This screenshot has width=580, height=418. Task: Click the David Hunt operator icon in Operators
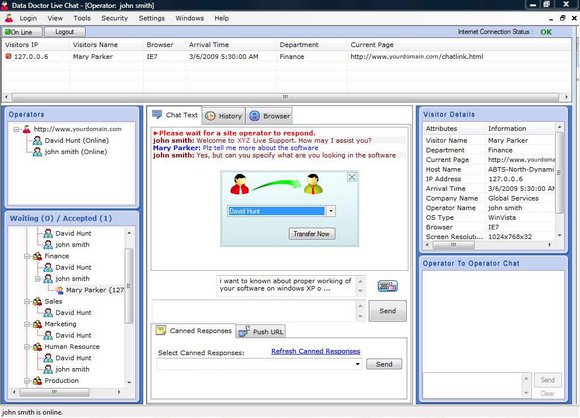tap(37, 141)
